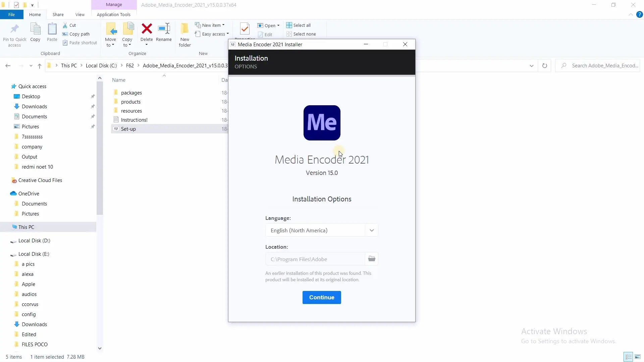644x362 pixels.
Task: Click the Rename icon in ribbon
Action: [x=164, y=29]
